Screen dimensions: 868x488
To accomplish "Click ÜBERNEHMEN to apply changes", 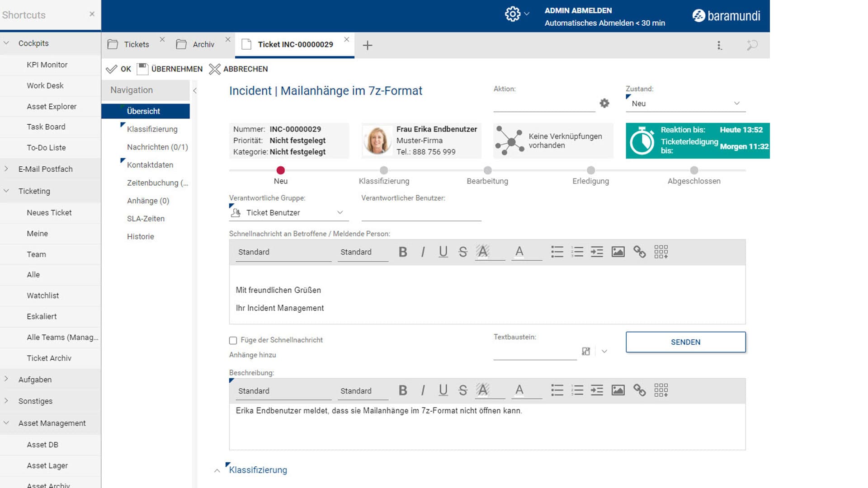I will click(170, 69).
